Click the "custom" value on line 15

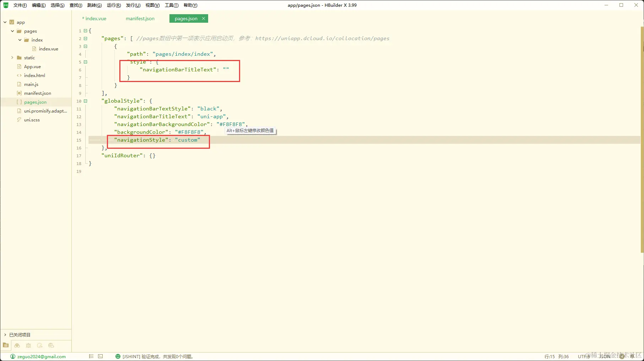point(188,140)
